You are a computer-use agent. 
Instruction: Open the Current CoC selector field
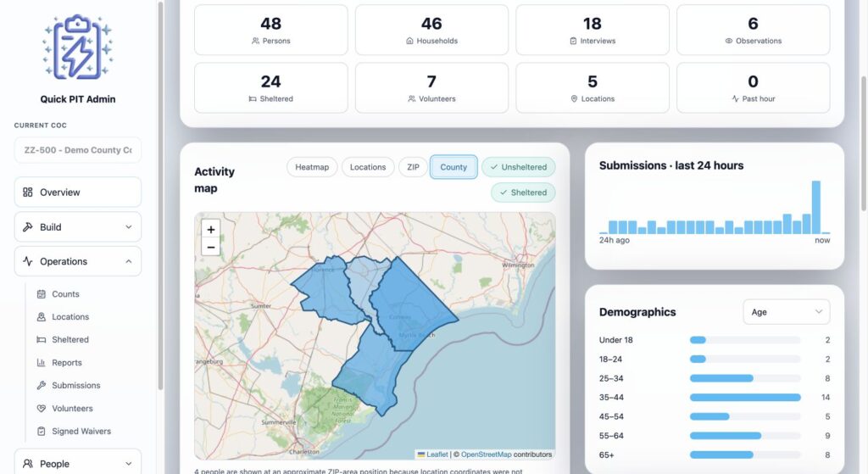click(x=77, y=150)
